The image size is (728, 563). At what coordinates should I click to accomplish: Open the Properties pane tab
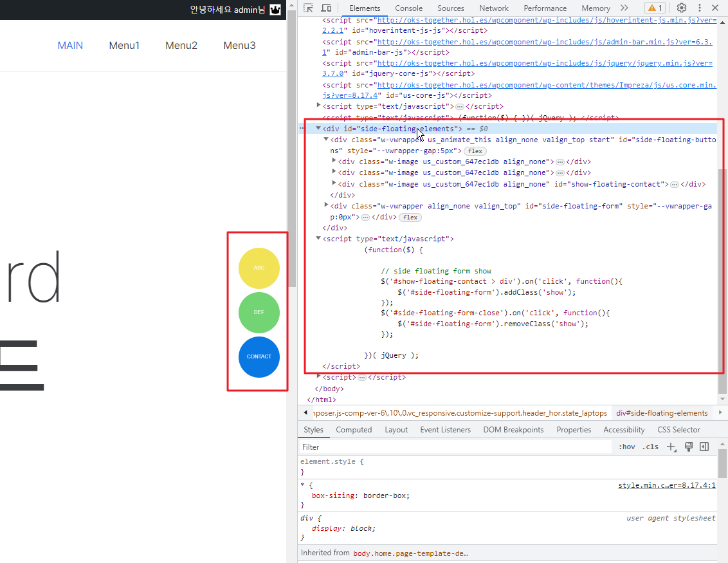574,430
